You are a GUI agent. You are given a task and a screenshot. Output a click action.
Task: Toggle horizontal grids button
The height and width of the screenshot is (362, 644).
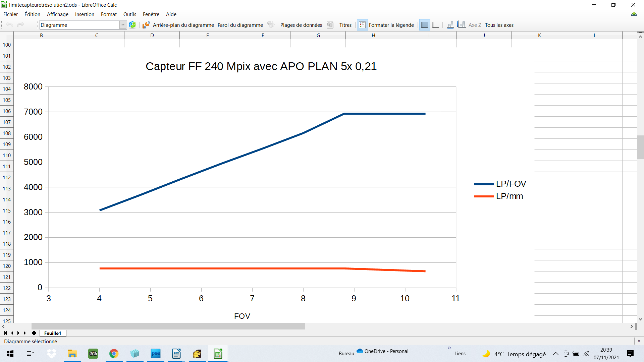[x=424, y=25]
